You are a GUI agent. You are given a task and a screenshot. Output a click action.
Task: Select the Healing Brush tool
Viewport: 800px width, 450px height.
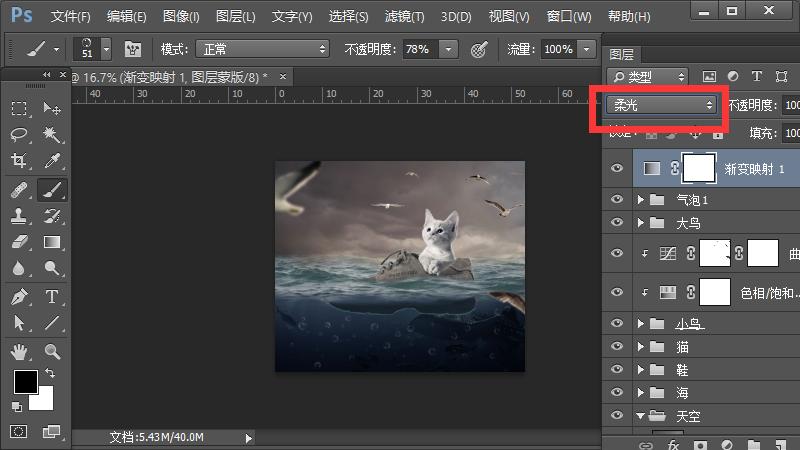pyautogui.click(x=19, y=190)
